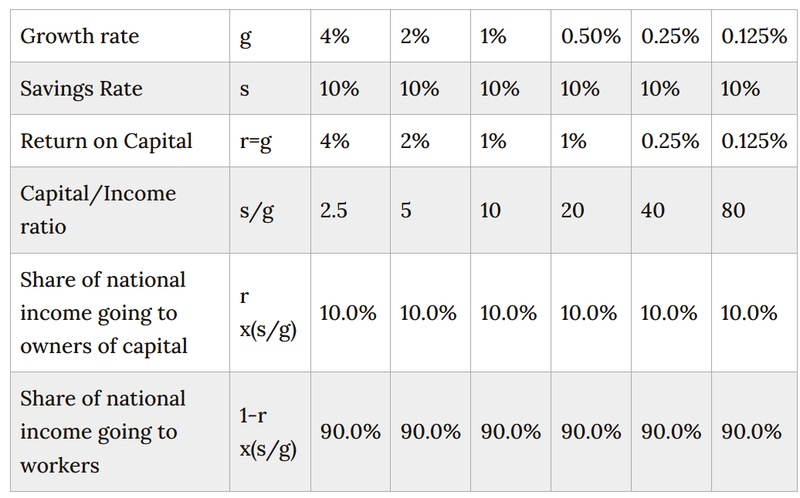Click the "Return on Capital" row header

coord(106,140)
